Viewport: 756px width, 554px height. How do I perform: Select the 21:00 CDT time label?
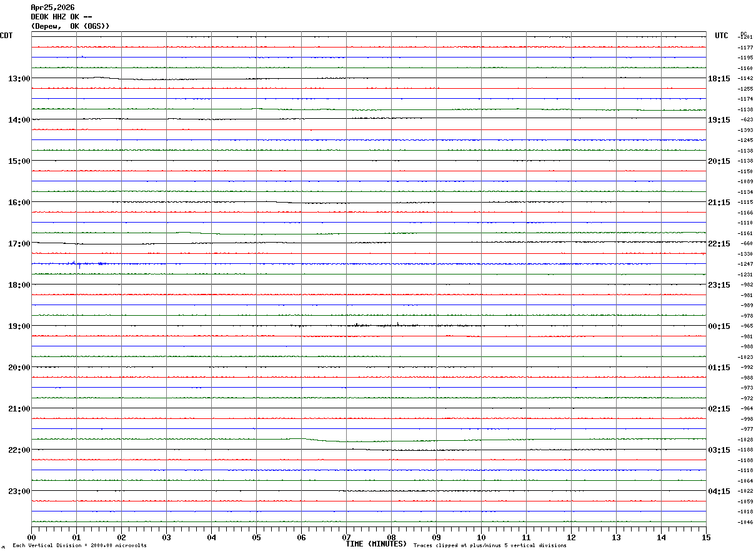19,409
